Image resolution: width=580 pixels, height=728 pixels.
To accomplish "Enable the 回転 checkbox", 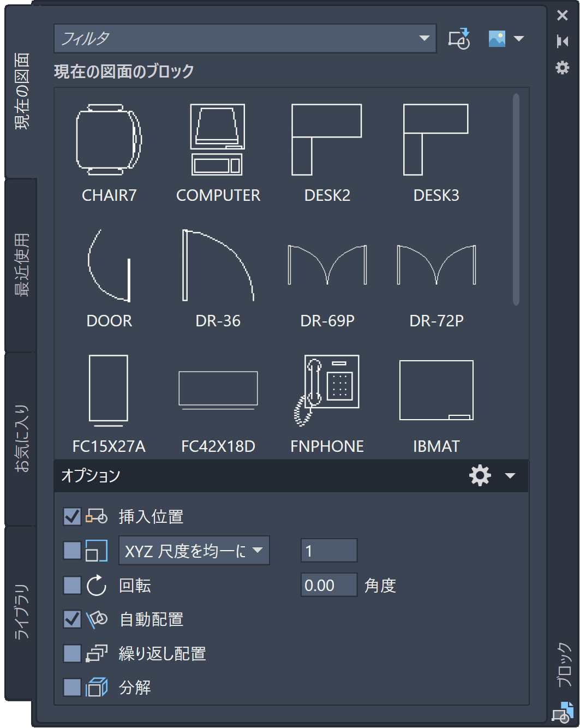I will click(x=72, y=586).
